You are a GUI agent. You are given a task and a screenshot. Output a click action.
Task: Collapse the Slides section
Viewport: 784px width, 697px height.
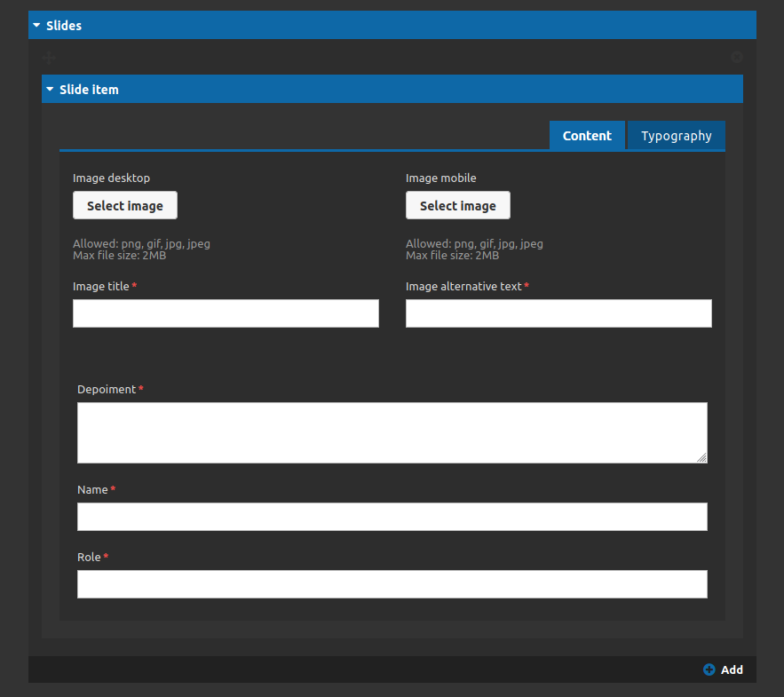392,25
